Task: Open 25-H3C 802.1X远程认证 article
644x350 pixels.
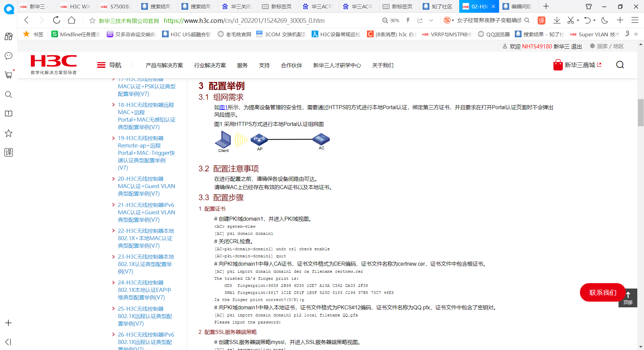Action: [145, 316]
